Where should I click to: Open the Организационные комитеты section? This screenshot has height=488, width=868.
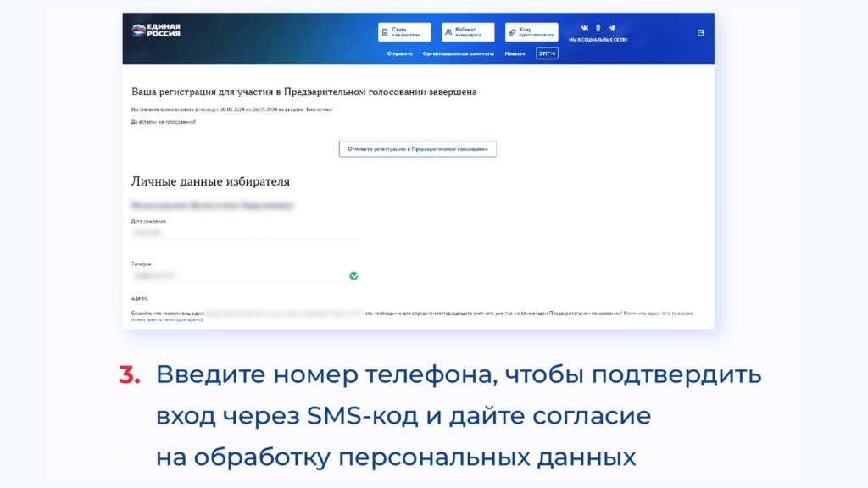(459, 53)
